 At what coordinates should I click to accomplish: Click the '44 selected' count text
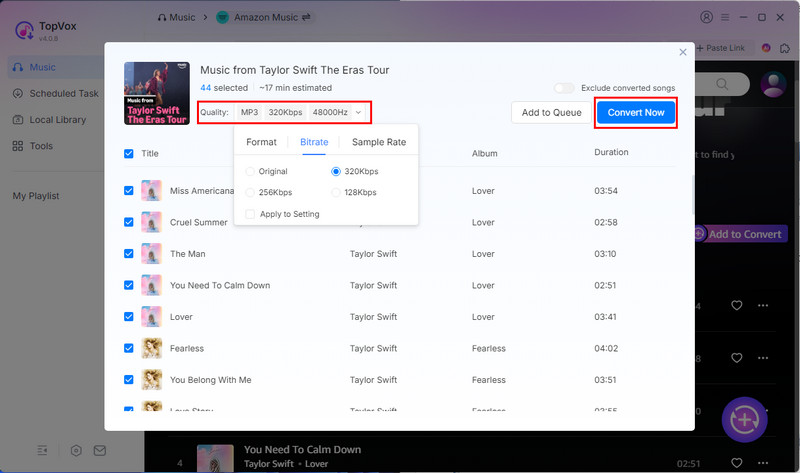point(224,88)
